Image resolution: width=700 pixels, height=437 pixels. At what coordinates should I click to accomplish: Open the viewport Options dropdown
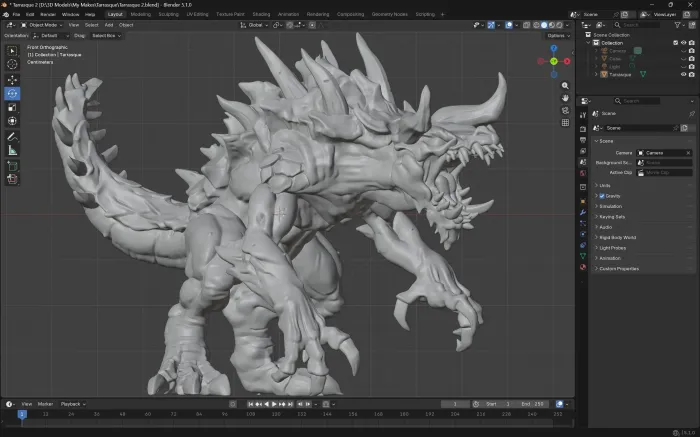pyautogui.click(x=558, y=36)
